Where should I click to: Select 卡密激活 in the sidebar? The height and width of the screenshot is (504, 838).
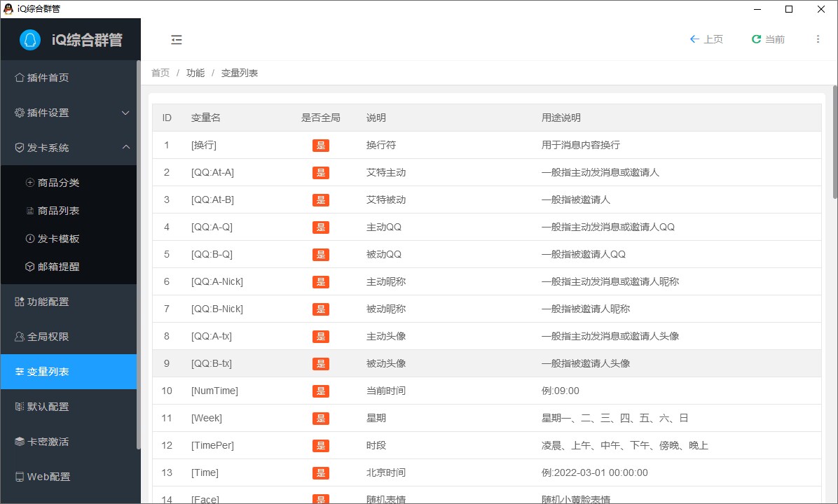pos(48,442)
